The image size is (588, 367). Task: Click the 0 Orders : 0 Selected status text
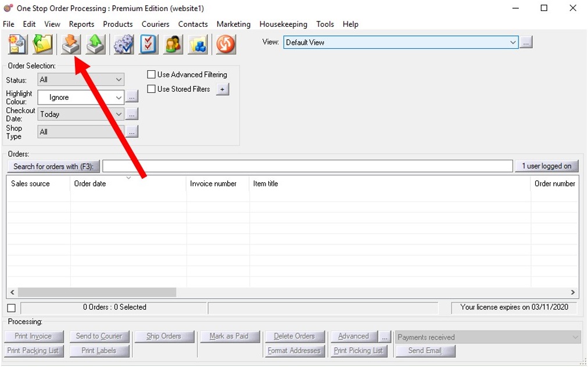pyautogui.click(x=114, y=307)
